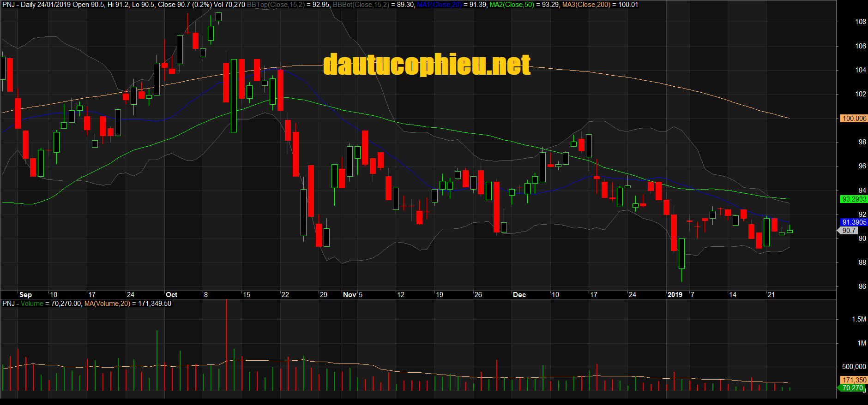Image resolution: width=868 pixels, height=405 pixels.
Task: Click the gray 90.7 last price marker
Action: pos(849,231)
